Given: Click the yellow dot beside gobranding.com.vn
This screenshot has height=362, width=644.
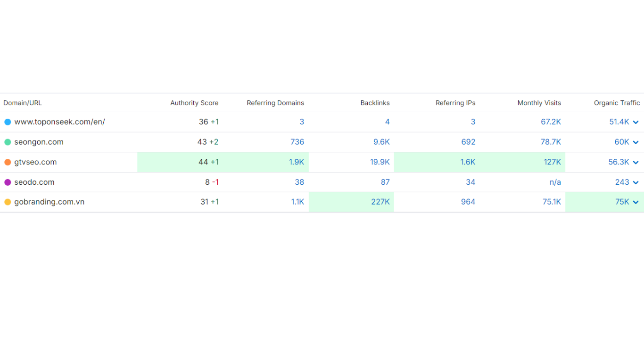Looking at the screenshot, I should [8, 202].
